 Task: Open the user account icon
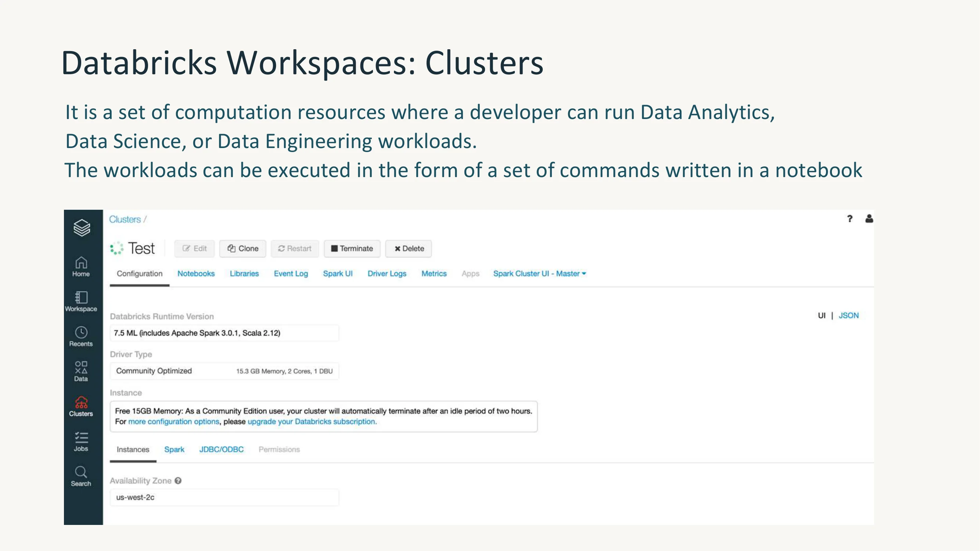point(869,218)
